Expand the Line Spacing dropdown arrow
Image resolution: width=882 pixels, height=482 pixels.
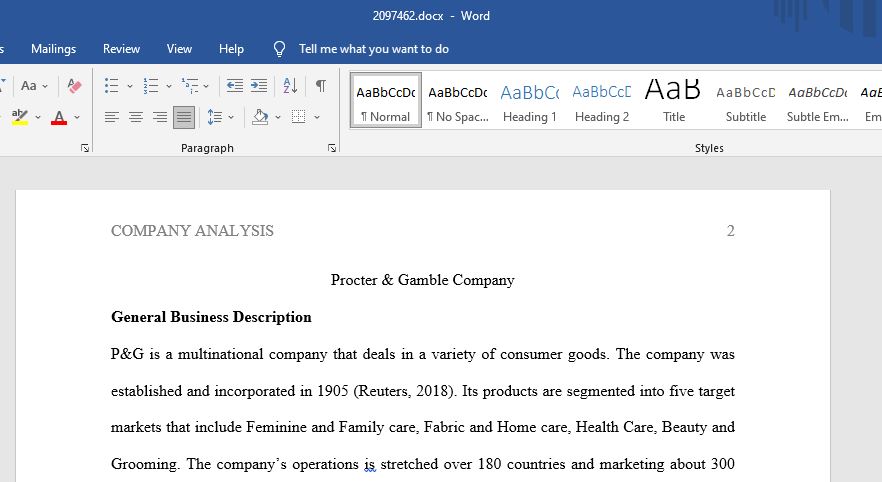coord(231,118)
